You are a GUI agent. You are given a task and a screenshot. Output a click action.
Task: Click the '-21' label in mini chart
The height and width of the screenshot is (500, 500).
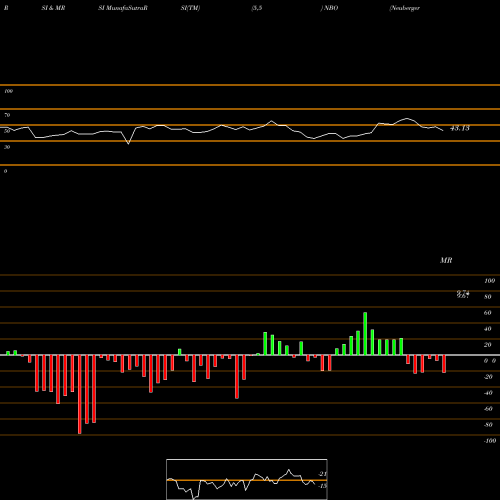[x=322, y=474]
